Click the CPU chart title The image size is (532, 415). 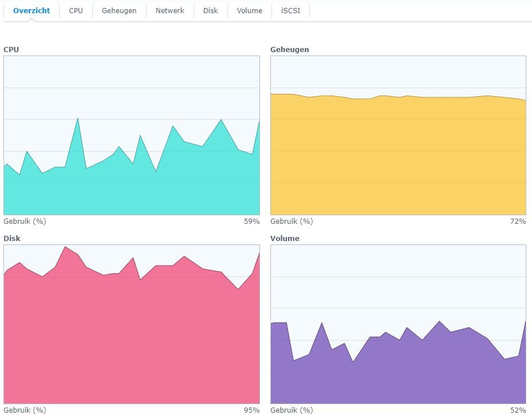(x=11, y=50)
